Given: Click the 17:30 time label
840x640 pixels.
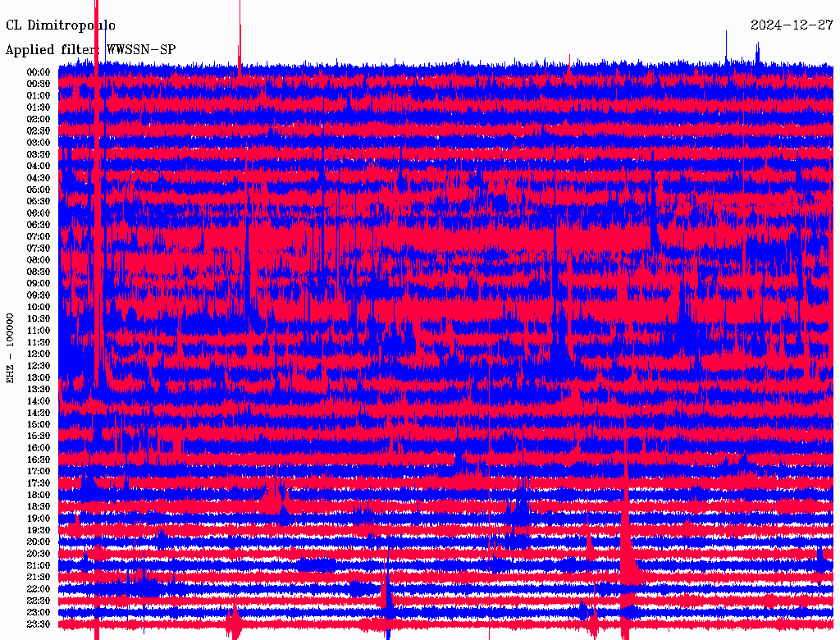Looking at the screenshot, I should 39,483.
